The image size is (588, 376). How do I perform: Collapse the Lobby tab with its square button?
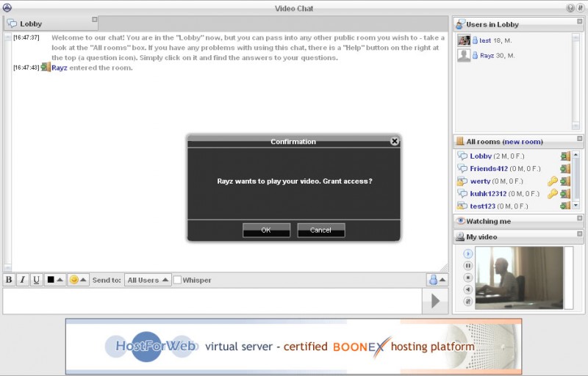[95, 20]
